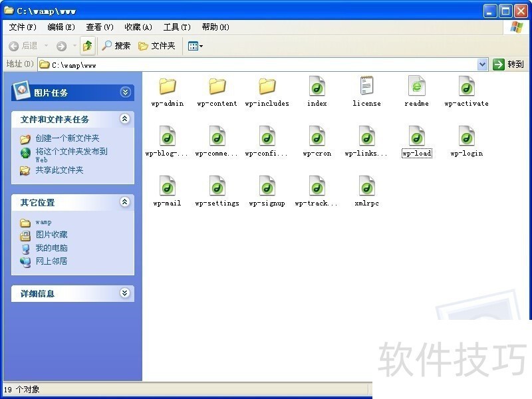
Task: Select the index file icon
Action: pyautogui.click(x=317, y=86)
